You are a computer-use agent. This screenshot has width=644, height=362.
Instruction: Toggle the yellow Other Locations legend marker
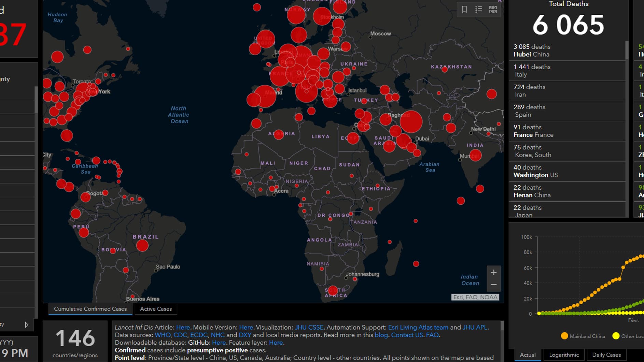[x=616, y=336]
